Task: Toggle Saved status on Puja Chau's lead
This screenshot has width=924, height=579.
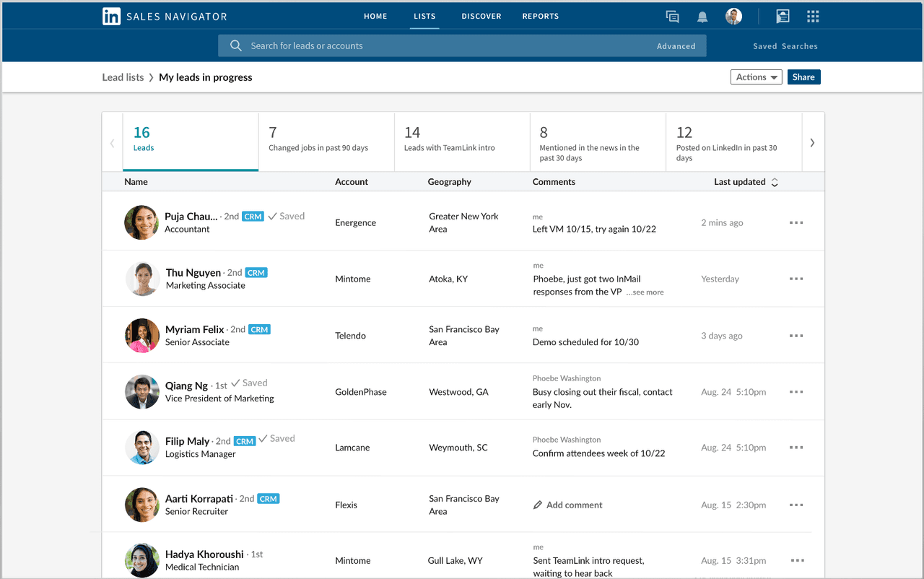Action: point(287,215)
